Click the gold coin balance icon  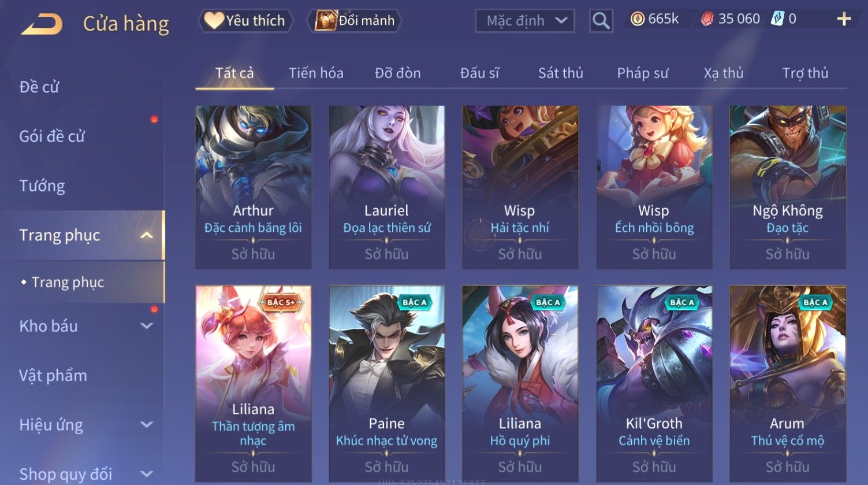637,19
